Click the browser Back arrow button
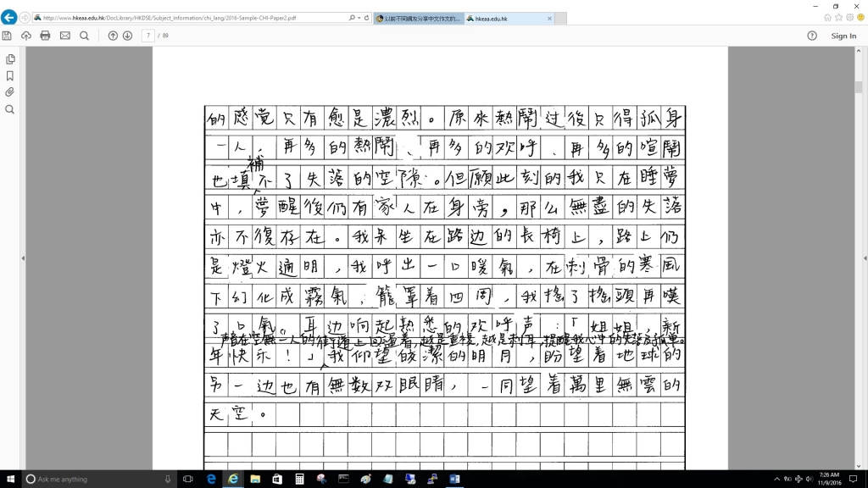Image resolution: width=868 pixels, height=488 pixels. pyautogui.click(x=9, y=17)
